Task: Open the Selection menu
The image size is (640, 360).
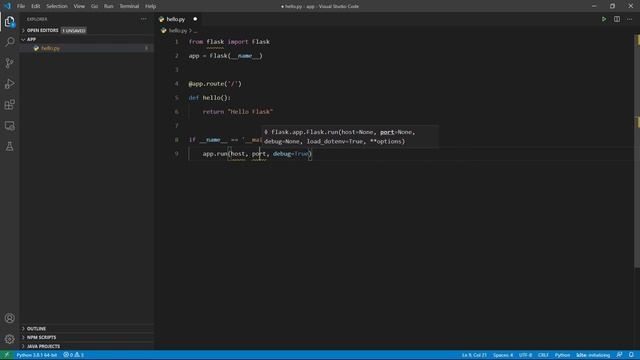Action: point(57,6)
